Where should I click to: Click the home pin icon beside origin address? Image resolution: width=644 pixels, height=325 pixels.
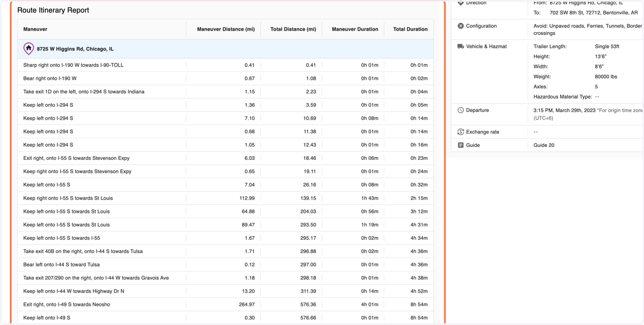click(x=28, y=49)
